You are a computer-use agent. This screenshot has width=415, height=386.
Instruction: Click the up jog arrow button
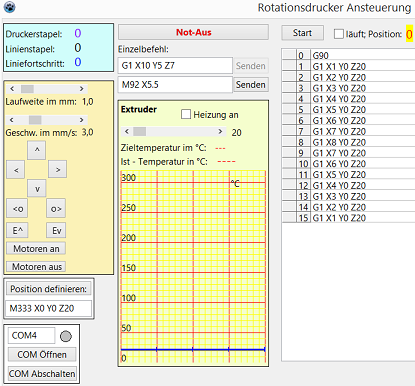pyautogui.click(x=37, y=150)
